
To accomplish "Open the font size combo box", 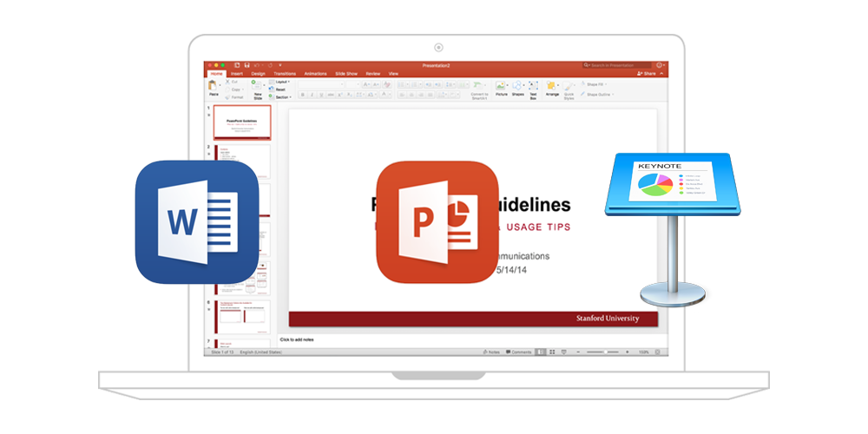I will click(x=353, y=84).
